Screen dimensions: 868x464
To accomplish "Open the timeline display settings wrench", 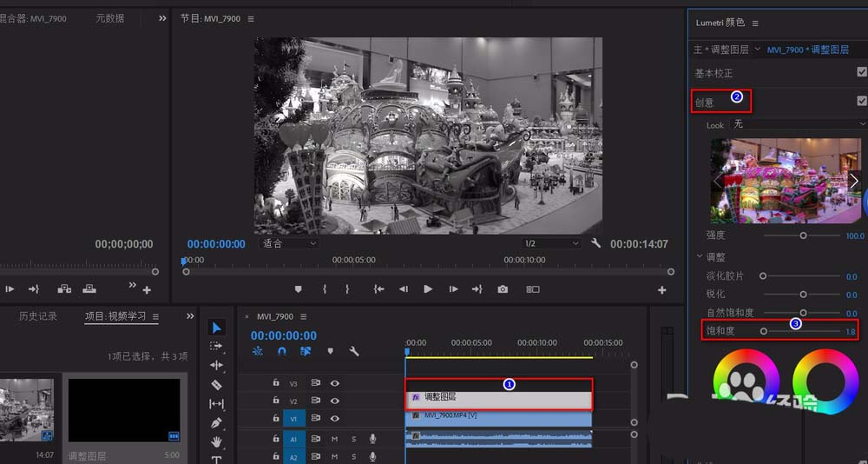I will (354, 352).
